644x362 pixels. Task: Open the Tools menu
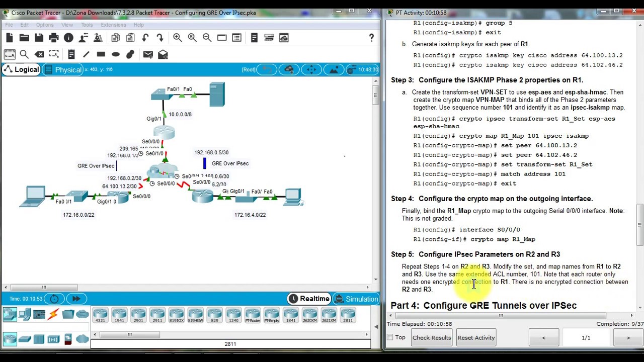point(87,25)
